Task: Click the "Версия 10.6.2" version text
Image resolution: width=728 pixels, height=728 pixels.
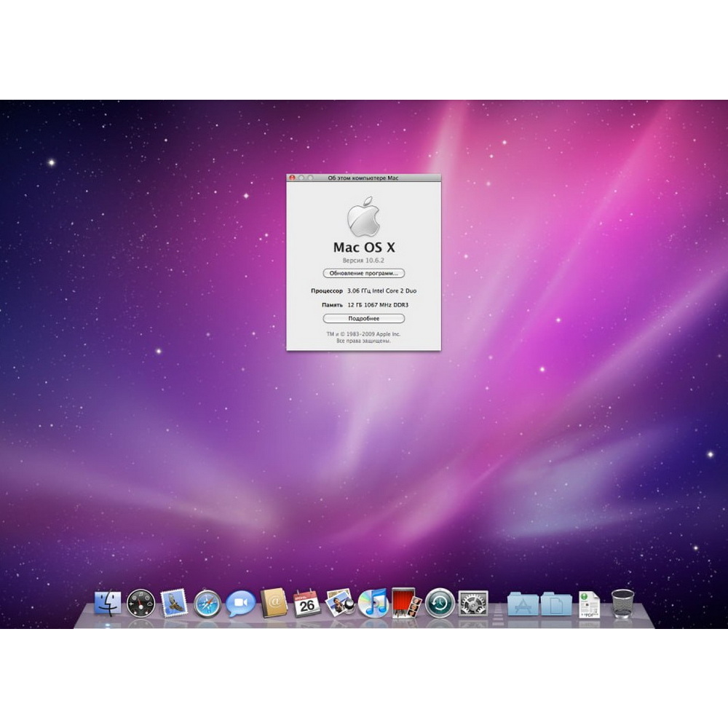Action: click(x=363, y=261)
